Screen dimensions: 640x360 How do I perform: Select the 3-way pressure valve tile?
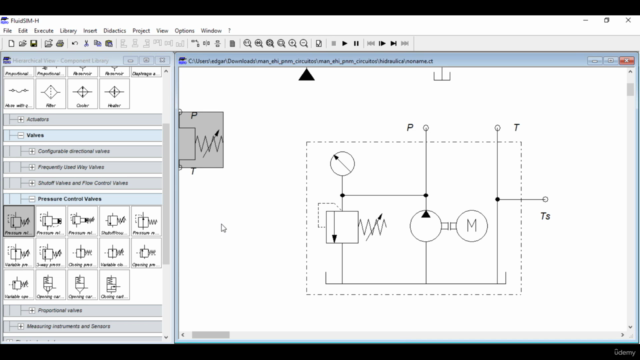pyautogui.click(x=51, y=253)
